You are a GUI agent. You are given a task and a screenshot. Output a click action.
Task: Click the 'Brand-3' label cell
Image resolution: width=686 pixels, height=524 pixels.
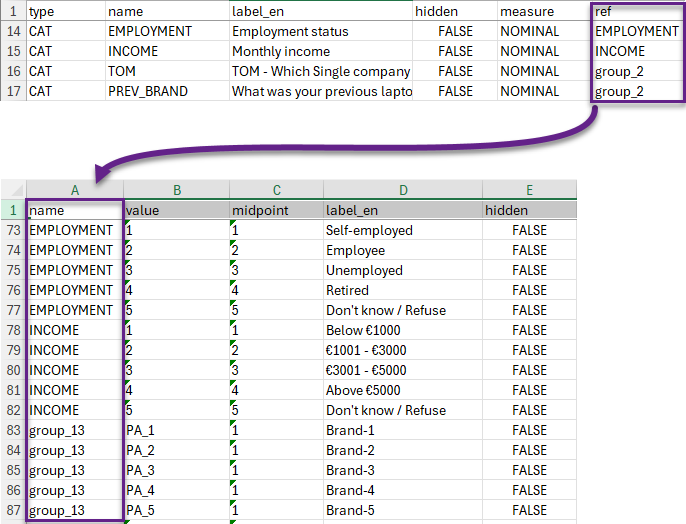coord(350,470)
